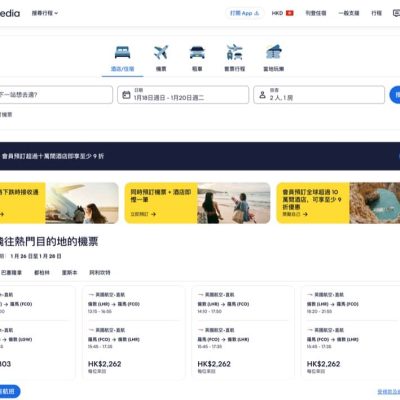Select the first destination tab under popular flights

(x=11, y=273)
